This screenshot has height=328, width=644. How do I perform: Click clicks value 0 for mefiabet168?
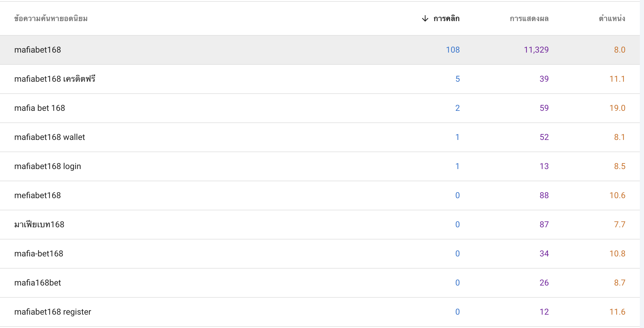[x=458, y=195]
